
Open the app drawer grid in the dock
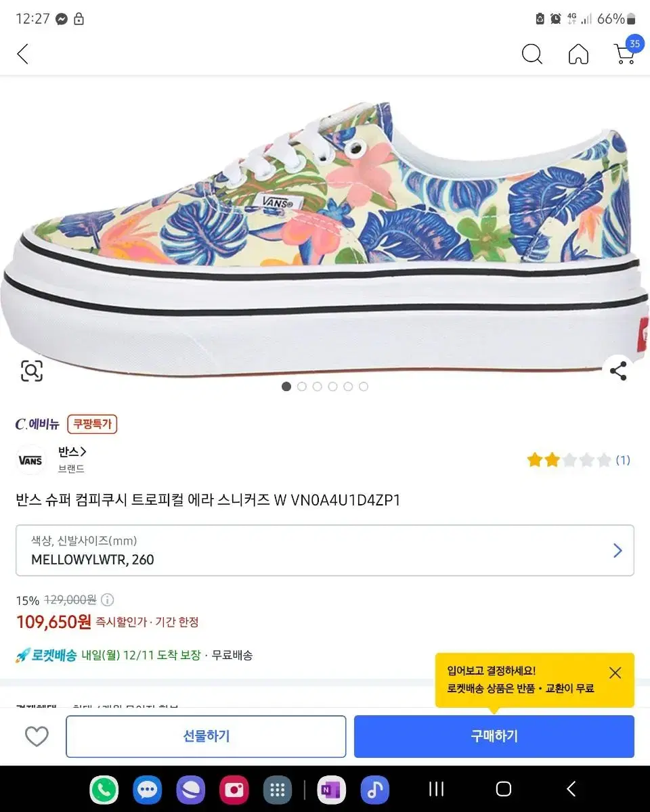point(277,789)
